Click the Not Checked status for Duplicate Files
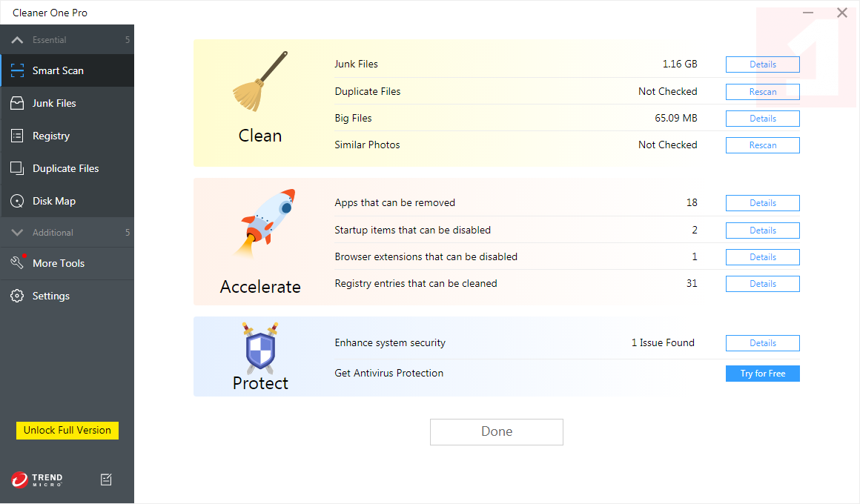This screenshot has width=860, height=504. coord(667,91)
